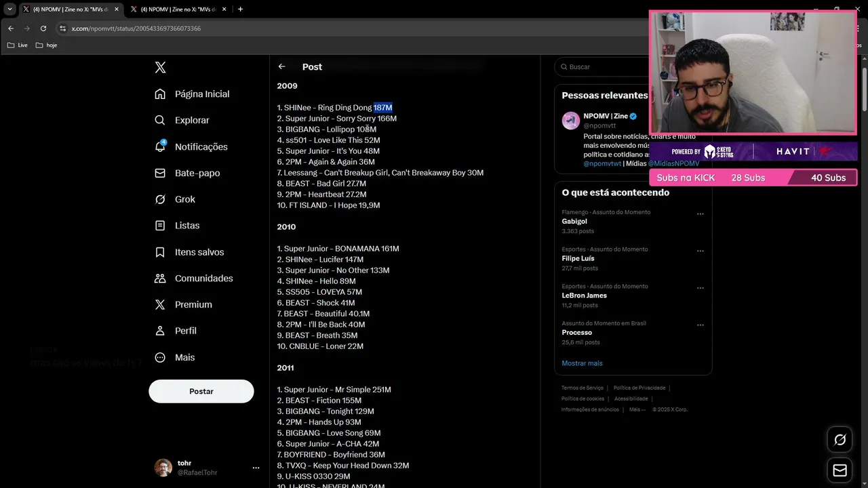Open the Termos de Serviço link

[x=583, y=388]
